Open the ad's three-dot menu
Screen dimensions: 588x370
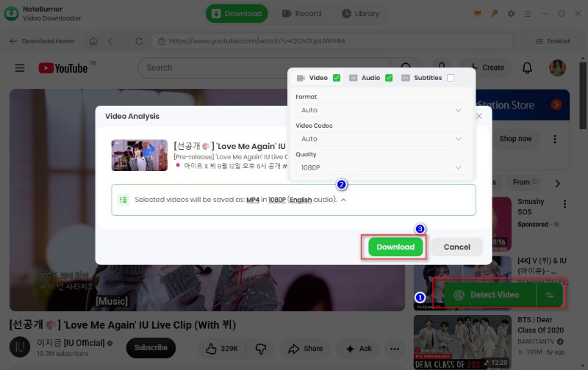(x=555, y=139)
